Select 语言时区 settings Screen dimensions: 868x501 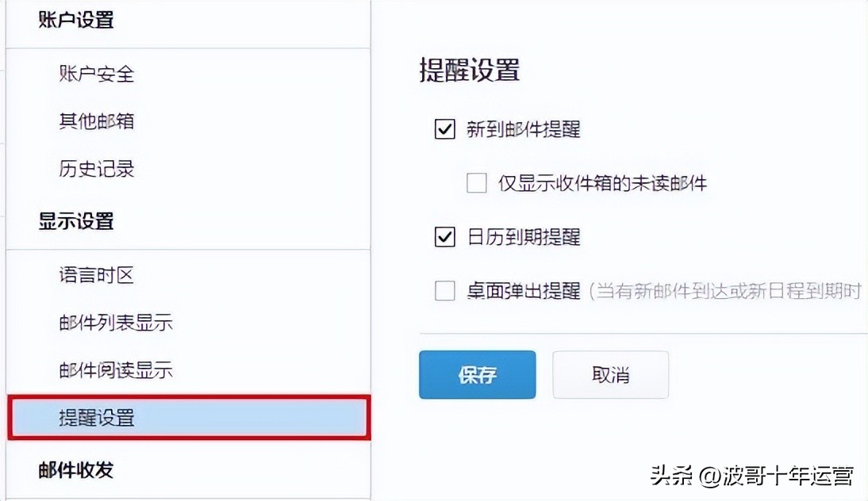(95, 275)
